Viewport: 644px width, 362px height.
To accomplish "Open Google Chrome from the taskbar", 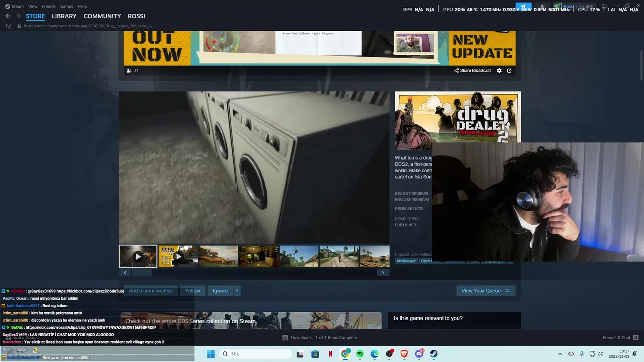I will [x=345, y=354].
